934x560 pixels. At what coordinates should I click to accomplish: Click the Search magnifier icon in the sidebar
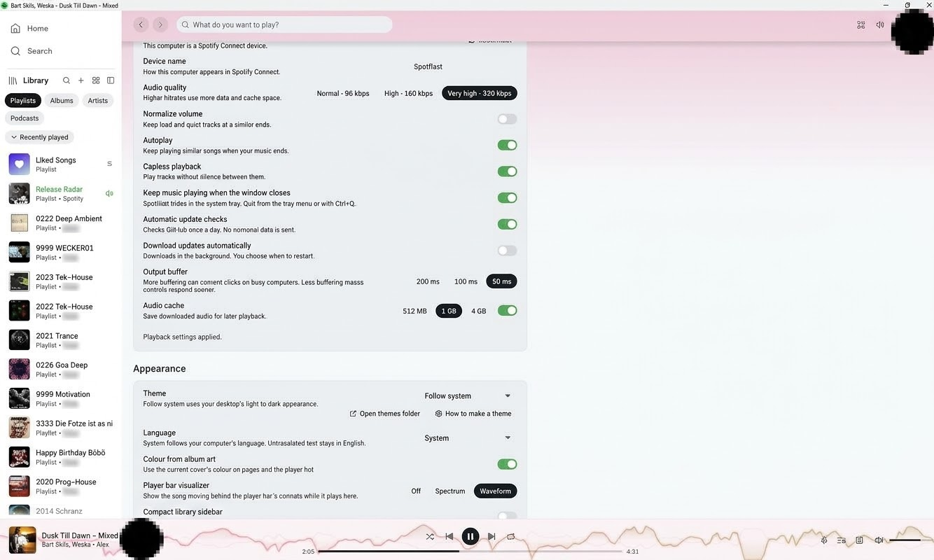(15, 51)
